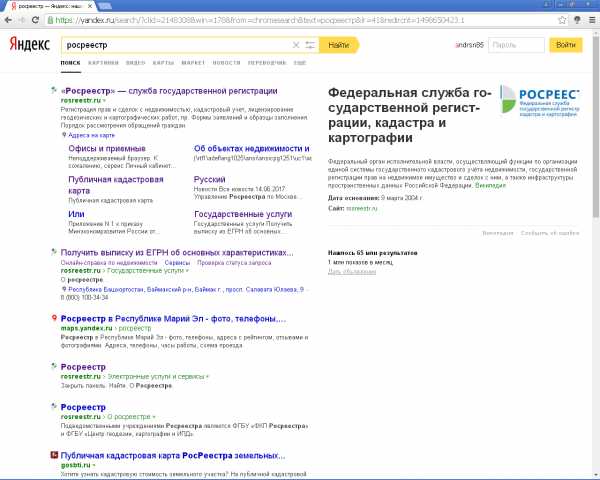Open the Или sitelink
600x480 pixels.
(76, 214)
